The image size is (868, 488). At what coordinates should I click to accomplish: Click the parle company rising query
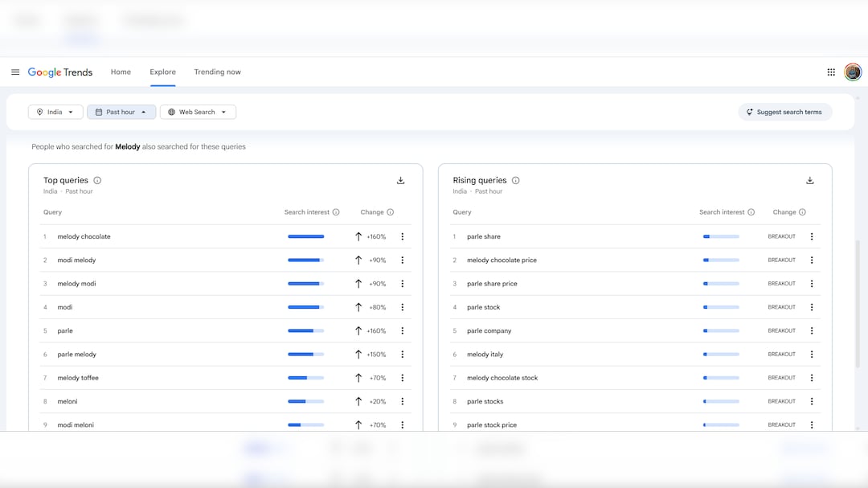tap(489, 330)
